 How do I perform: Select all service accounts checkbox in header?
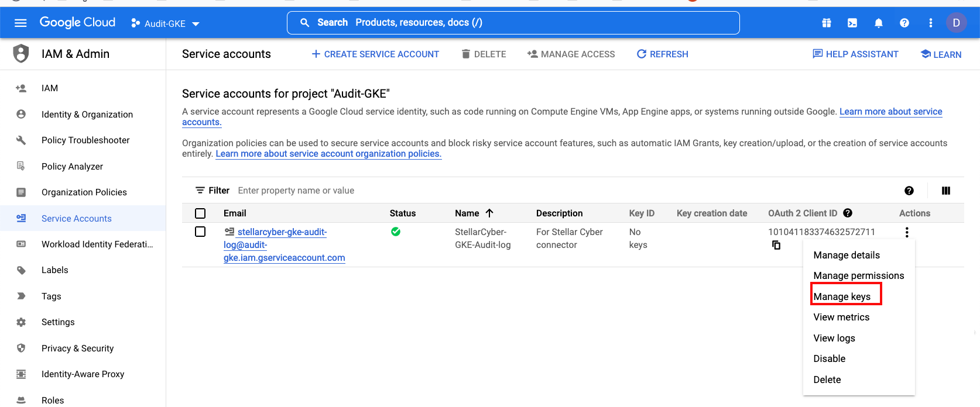[x=200, y=213]
